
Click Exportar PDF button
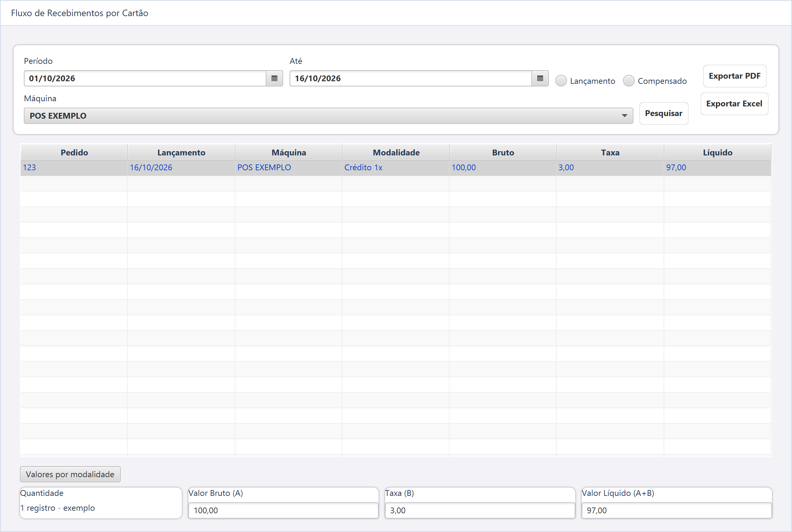734,76
